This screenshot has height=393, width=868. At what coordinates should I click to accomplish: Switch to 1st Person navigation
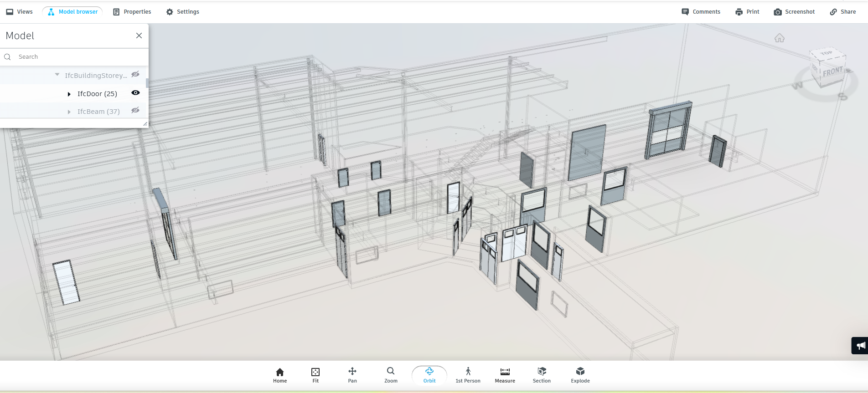point(468,375)
